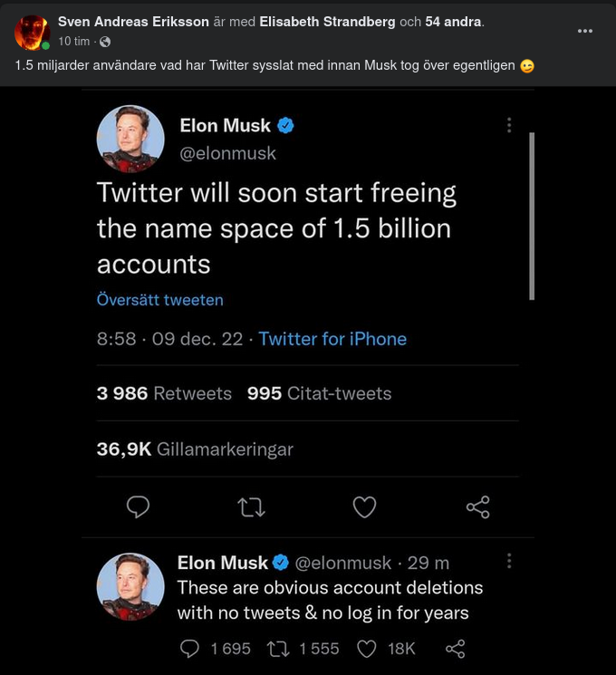The image size is (616, 675).
Task: Open the main tweet's vertical dots menu
Action: click(x=509, y=125)
